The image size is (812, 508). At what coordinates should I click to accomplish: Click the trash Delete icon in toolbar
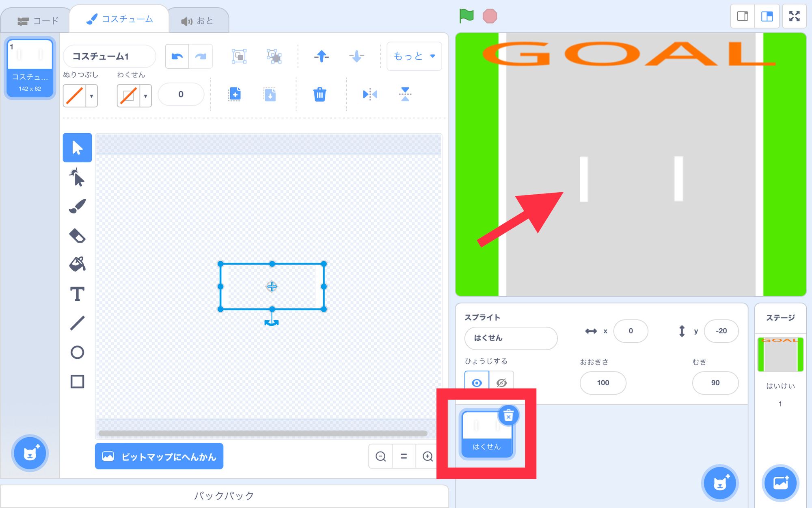tap(320, 95)
